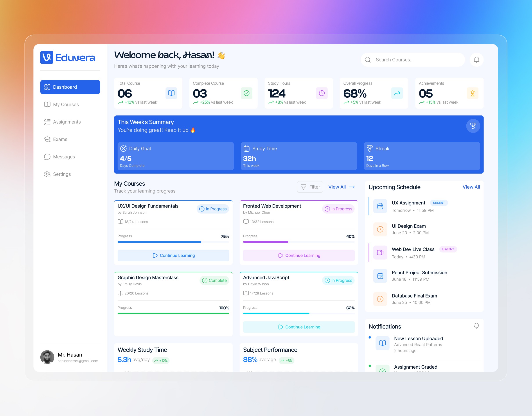Click the bell icon in Notifications panel
Image resolution: width=532 pixels, height=416 pixels.
coord(476,326)
